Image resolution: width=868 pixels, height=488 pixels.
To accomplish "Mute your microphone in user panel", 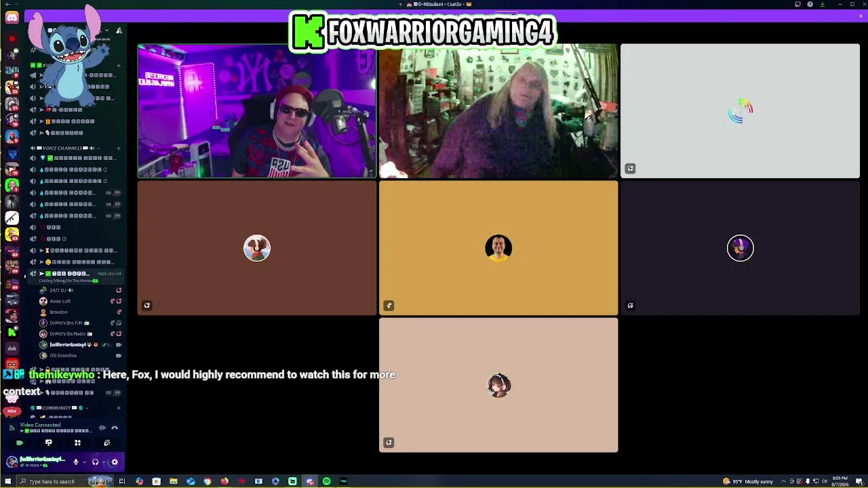I will tap(76, 462).
